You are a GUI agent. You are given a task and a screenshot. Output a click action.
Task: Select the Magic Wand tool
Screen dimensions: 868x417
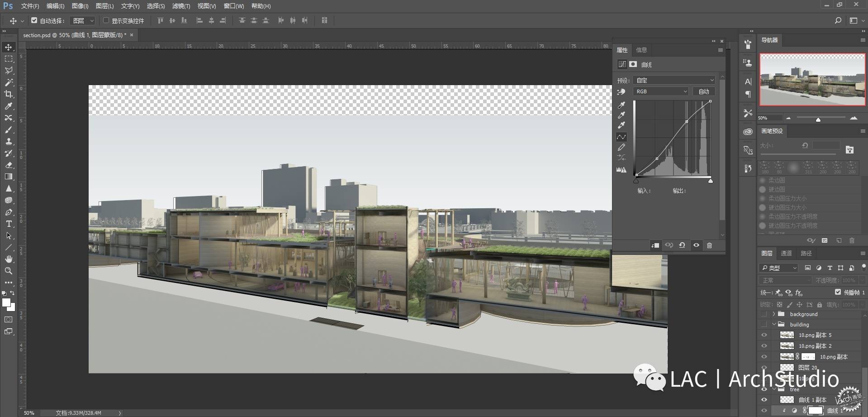point(9,82)
